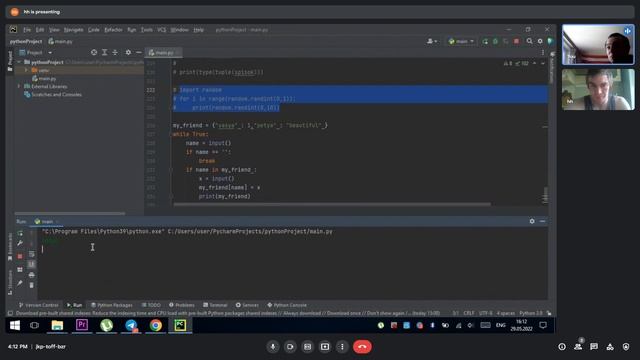This screenshot has width=640, height=360.
Task: Toggle soft-wrap in Run console
Action: (32, 254)
